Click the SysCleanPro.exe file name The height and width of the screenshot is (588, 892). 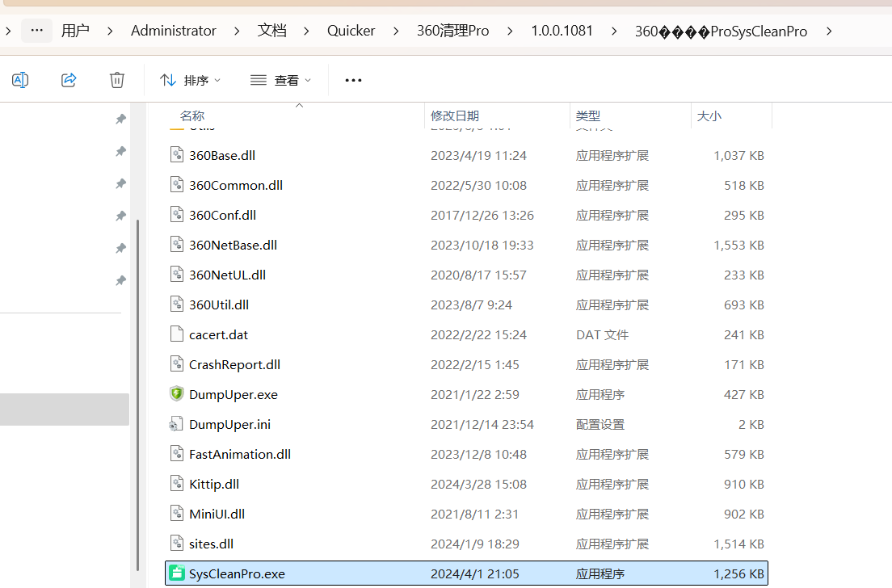click(237, 573)
